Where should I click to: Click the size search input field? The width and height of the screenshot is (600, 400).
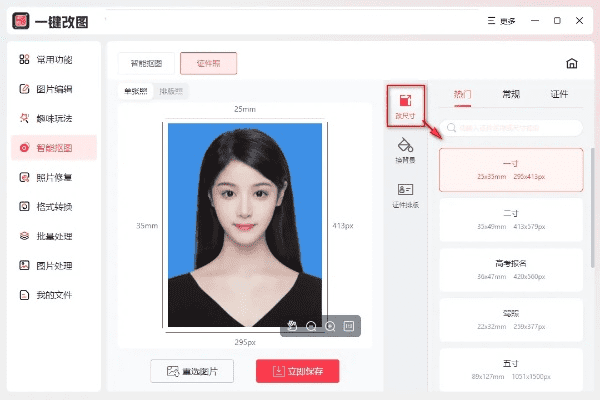(x=511, y=128)
